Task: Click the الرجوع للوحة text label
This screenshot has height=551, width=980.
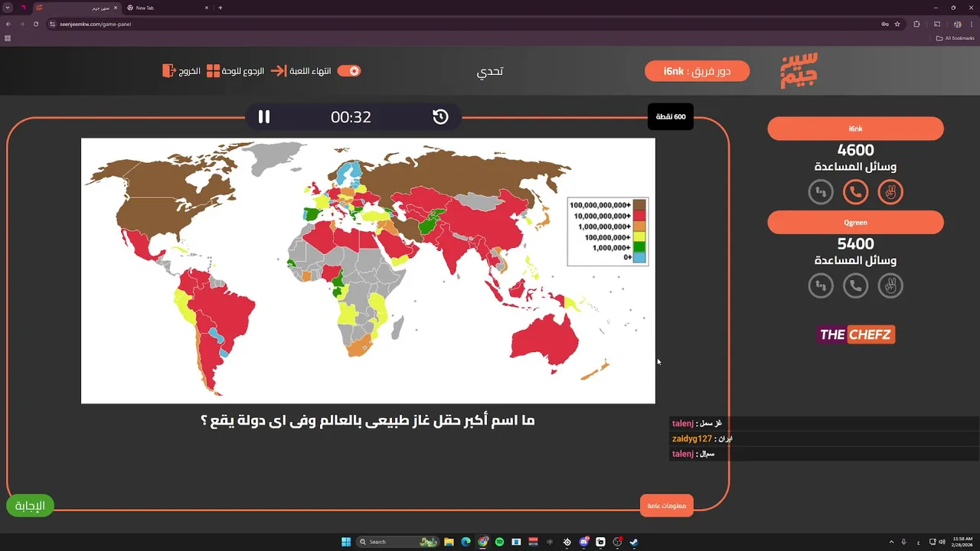Action: [244, 70]
